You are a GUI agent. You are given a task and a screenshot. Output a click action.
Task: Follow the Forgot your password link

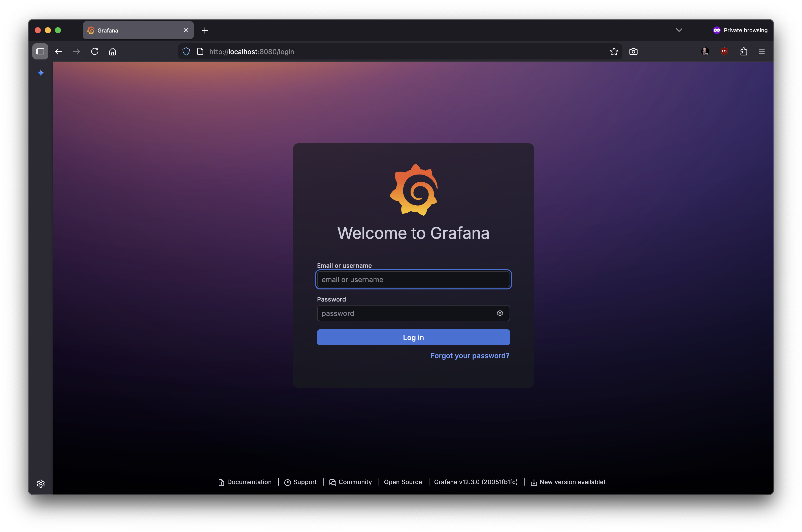click(x=470, y=356)
